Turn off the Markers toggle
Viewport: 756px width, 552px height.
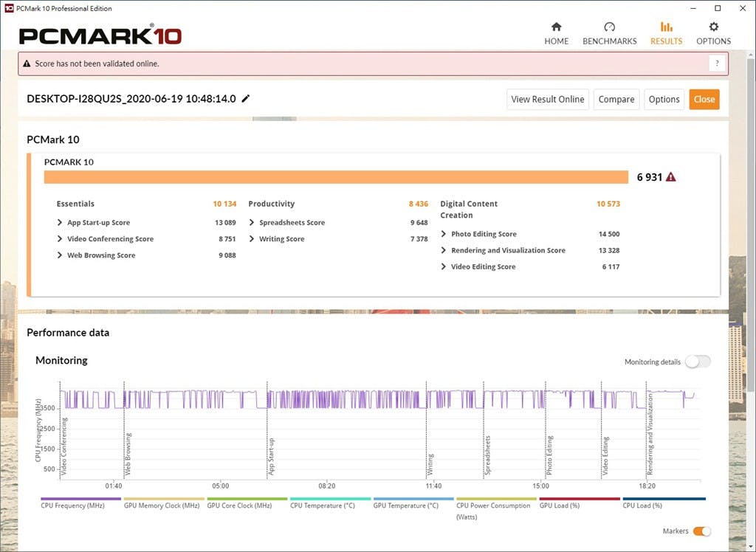[701, 531]
